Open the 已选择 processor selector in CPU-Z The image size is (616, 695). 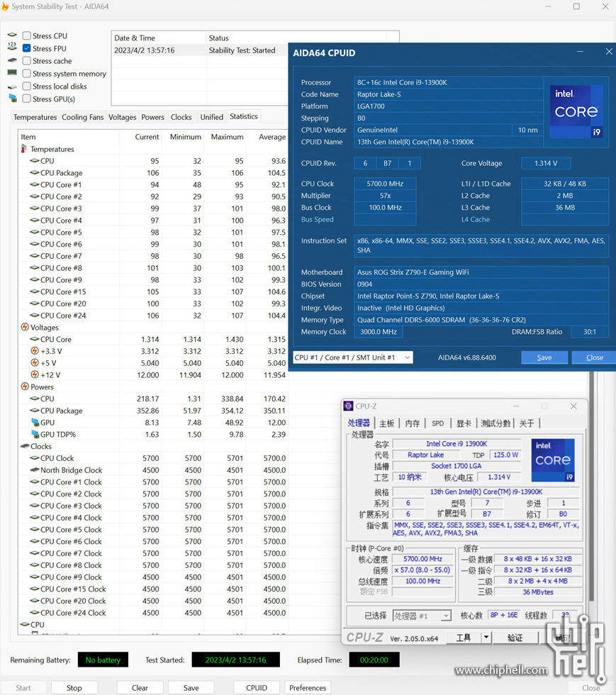(x=421, y=616)
